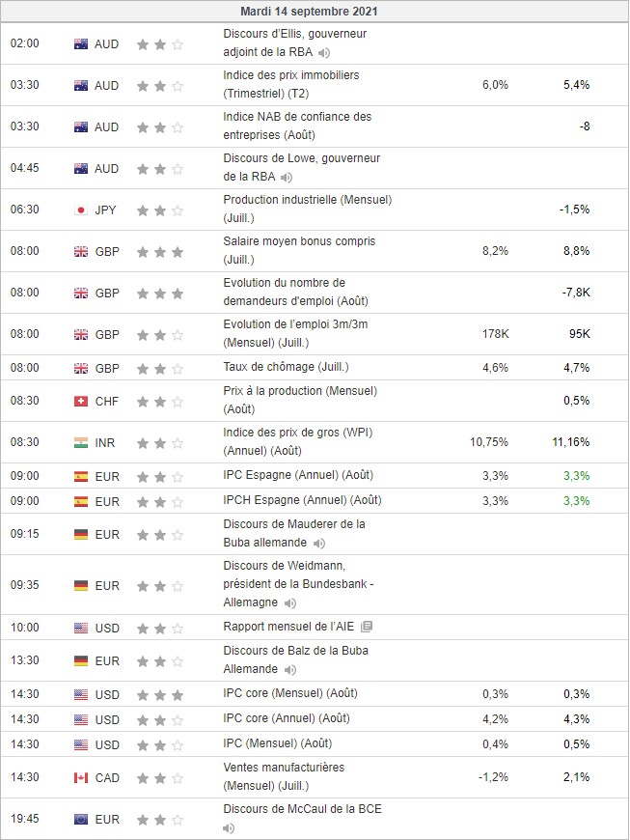Screen dimensions: 630x840
Task: Click speaker icon under McCaul BCE speech
Action: click(x=229, y=827)
